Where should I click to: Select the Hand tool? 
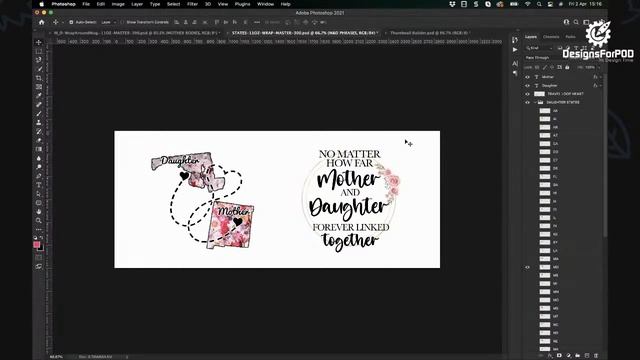coord(39,211)
